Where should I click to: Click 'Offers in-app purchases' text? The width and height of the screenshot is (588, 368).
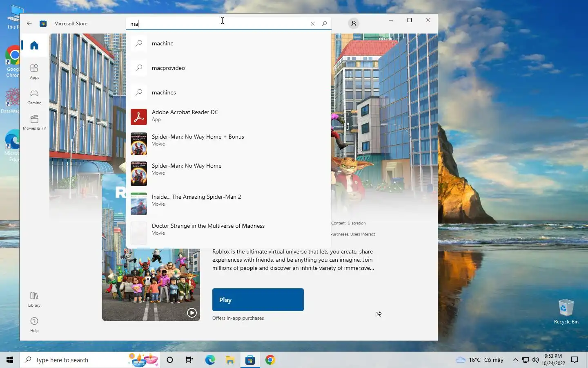click(x=238, y=318)
